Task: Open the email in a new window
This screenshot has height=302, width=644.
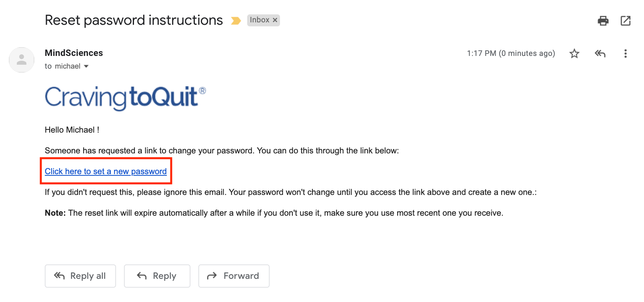Action: pos(626,21)
